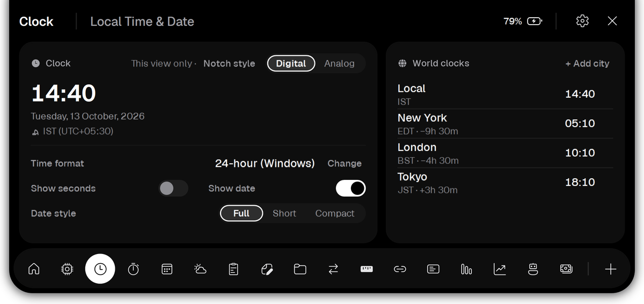Disable the Show date switch
The height and width of the screenshot is (304, 644).
(350, 189)
